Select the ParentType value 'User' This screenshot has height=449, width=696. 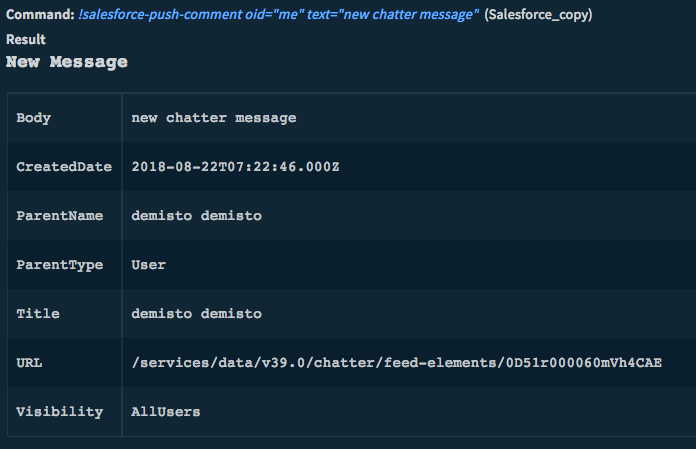[x=149, y=265]
